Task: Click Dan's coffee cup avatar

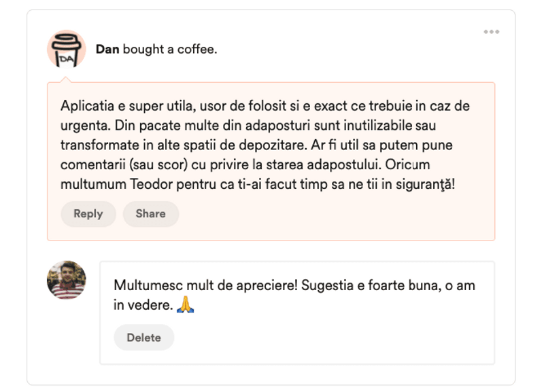Action: click(x=66, y=49)
